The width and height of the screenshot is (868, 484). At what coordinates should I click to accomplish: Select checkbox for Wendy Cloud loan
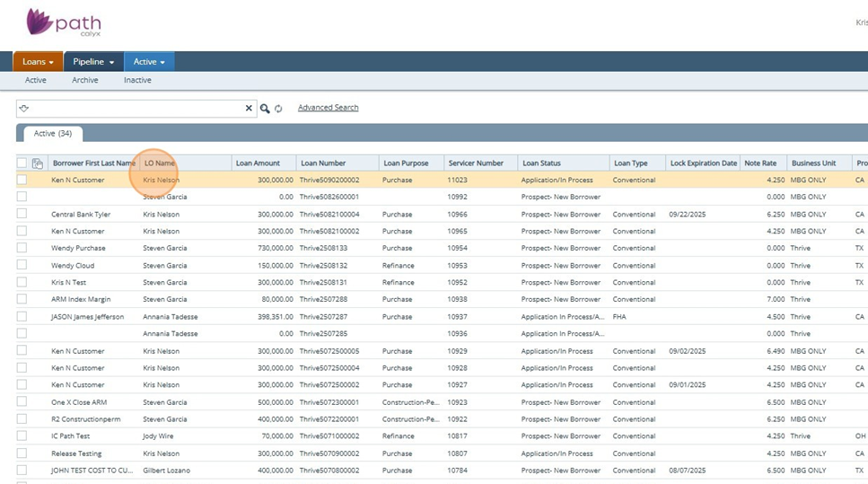tap(22, 265)
